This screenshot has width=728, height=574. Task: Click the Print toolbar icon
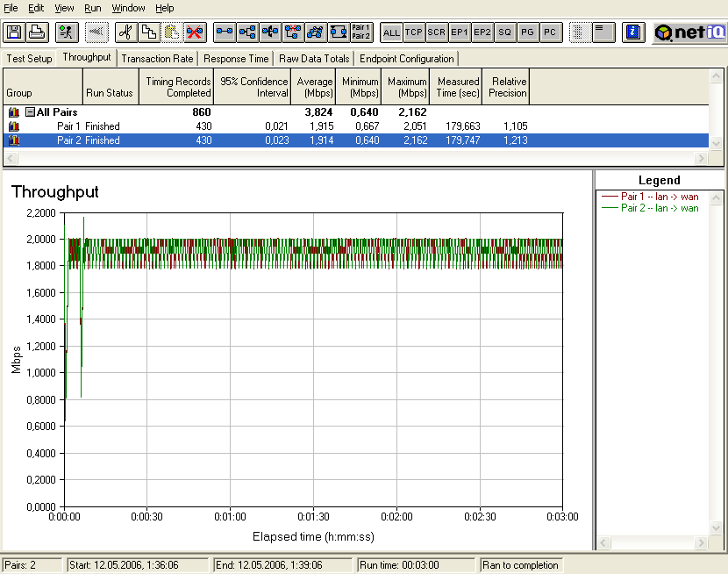(x=37, y=32)
